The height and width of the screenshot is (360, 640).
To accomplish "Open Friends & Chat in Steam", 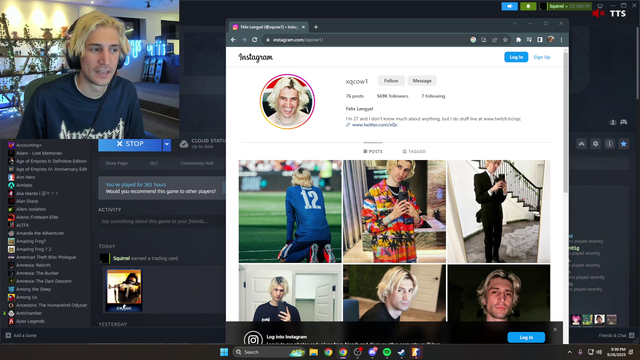I will pos(616,336).
